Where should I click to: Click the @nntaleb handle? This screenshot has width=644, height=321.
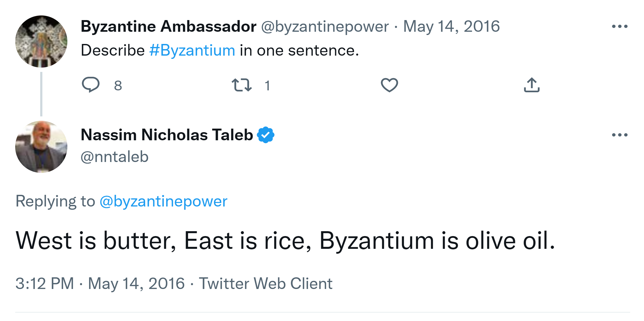114,157
